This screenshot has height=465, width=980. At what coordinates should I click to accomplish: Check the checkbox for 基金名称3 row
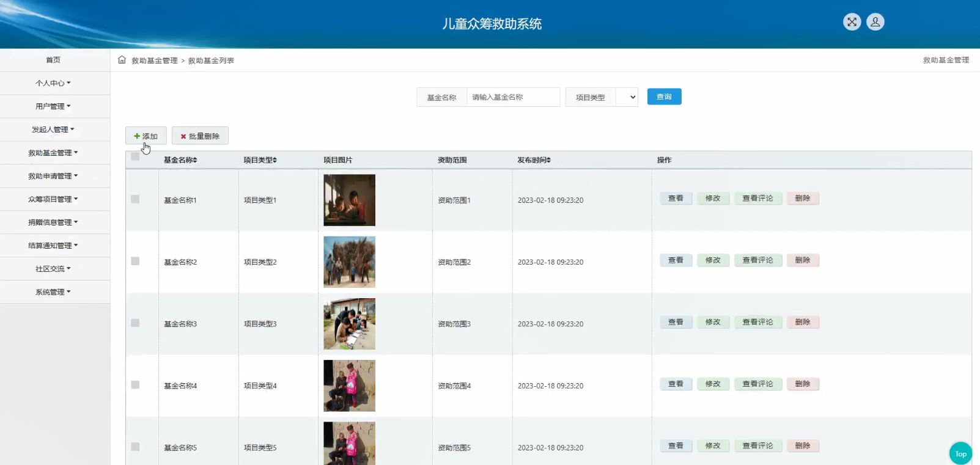click(135, 323)
